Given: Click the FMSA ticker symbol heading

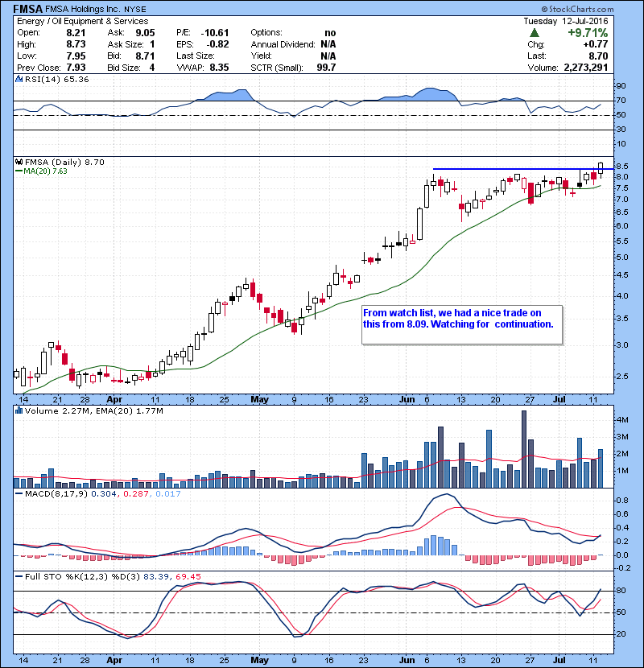Looking at the screenshot, I should (27, 9).
